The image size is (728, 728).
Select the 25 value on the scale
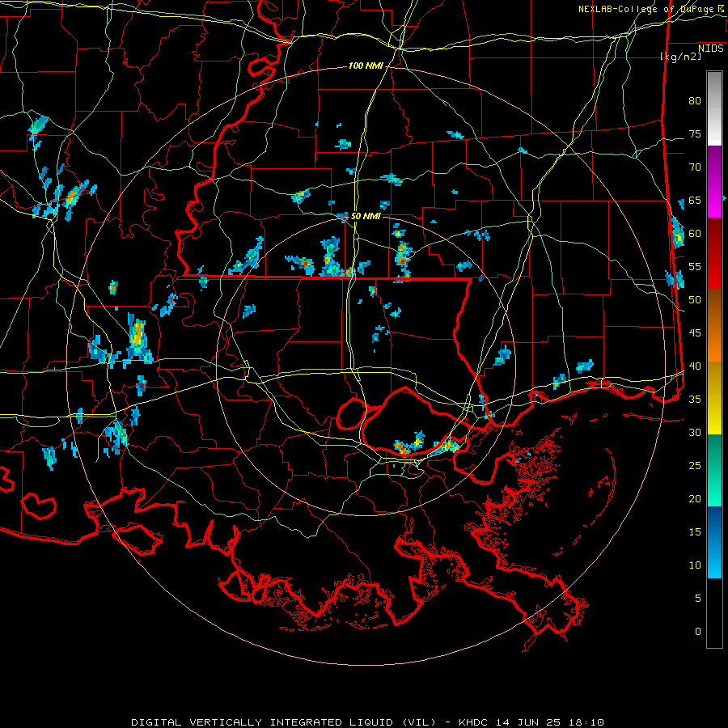695,466
